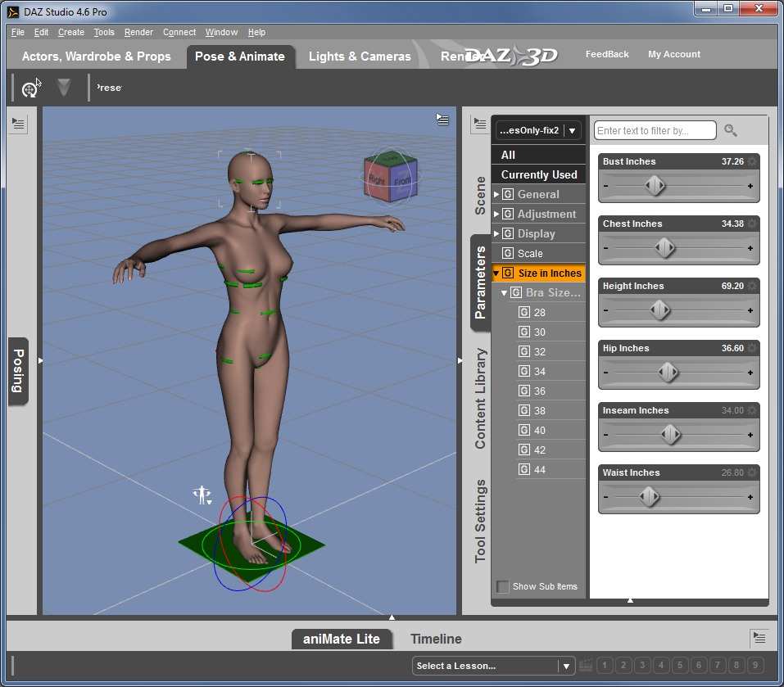Switch to Lights & Cameras tab
The height and width of the screenshot is (687, 784).
[360, 56]
